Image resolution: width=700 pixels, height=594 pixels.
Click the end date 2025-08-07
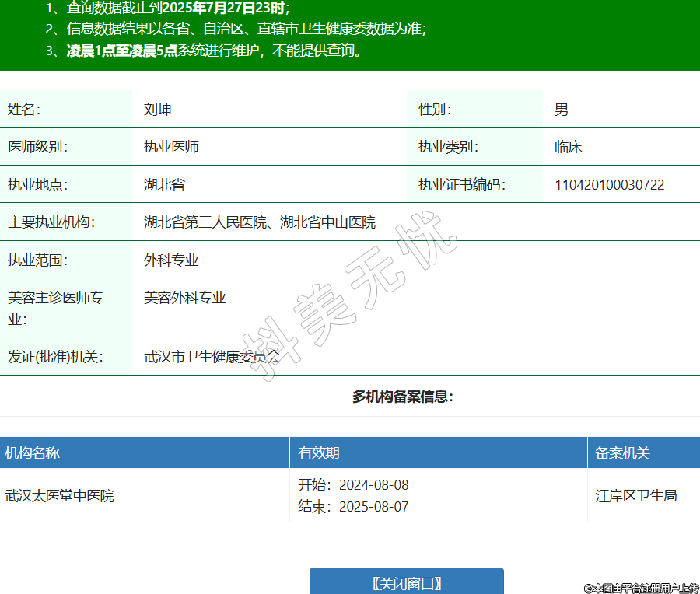point(373,507)
